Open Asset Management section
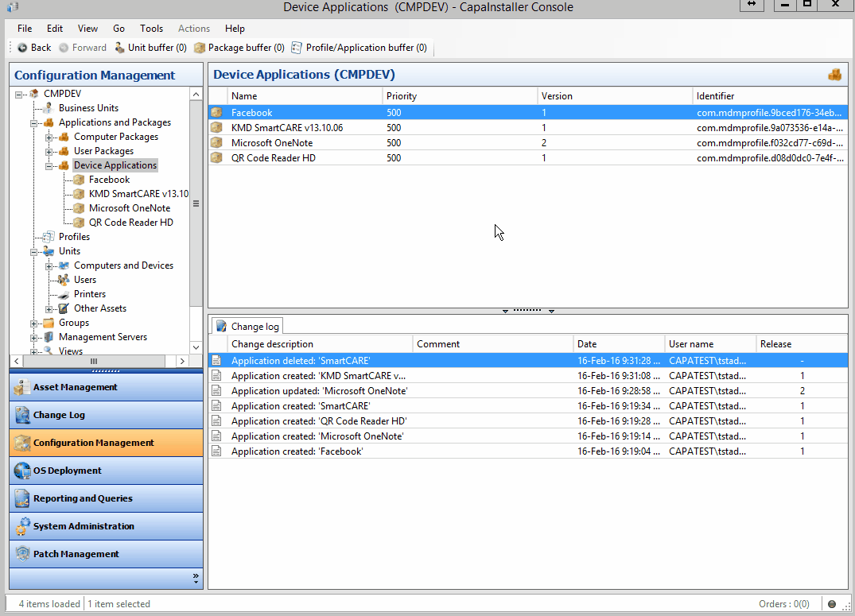Viewport: 855px width, 616px height. point(107,387)
